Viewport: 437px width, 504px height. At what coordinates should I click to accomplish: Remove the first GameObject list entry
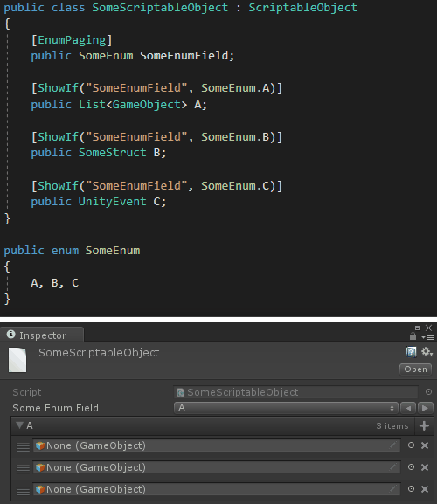(425, 445)
